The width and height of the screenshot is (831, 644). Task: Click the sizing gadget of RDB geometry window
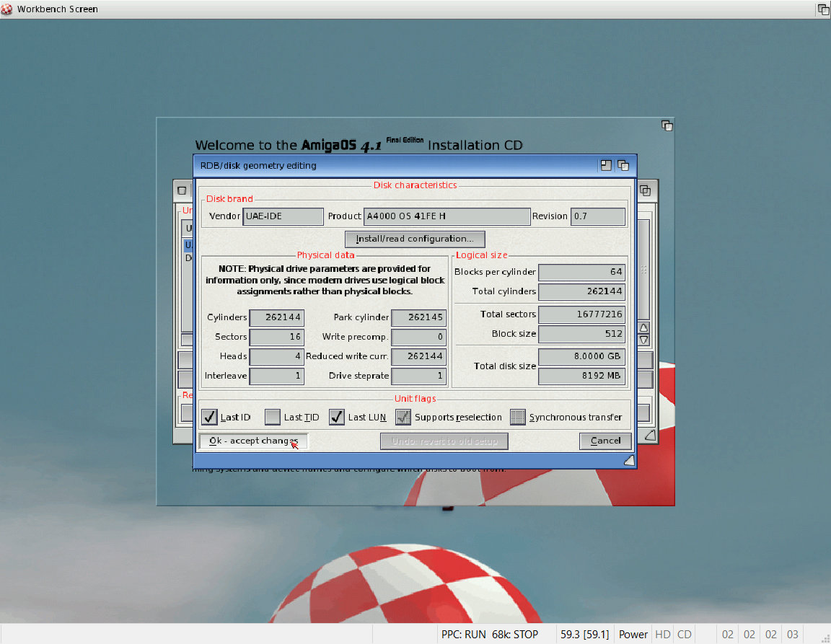629,461
